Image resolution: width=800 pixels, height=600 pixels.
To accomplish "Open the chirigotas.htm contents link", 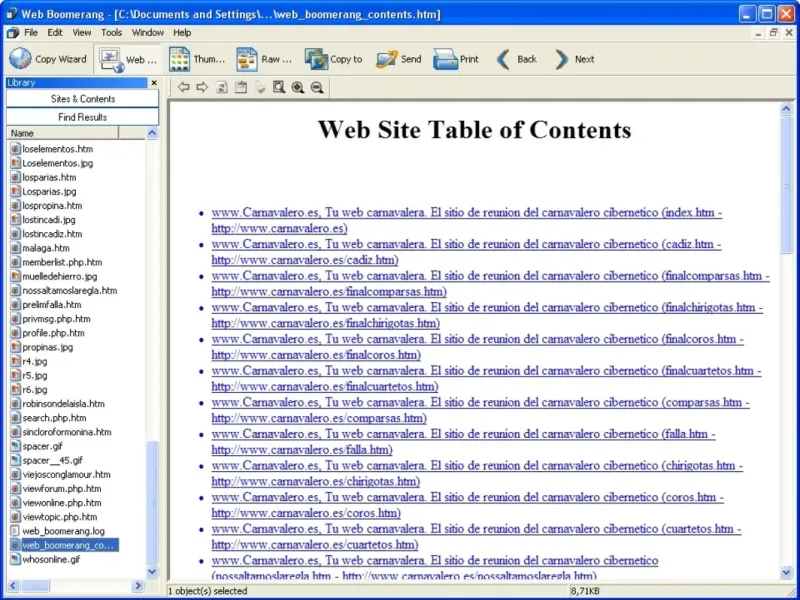I will tap(477, 473).
